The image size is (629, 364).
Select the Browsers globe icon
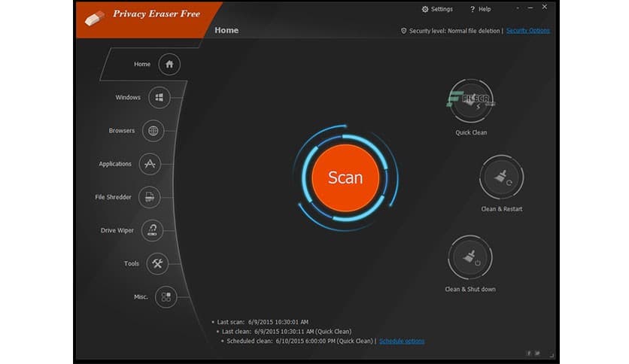click(153, 131)
